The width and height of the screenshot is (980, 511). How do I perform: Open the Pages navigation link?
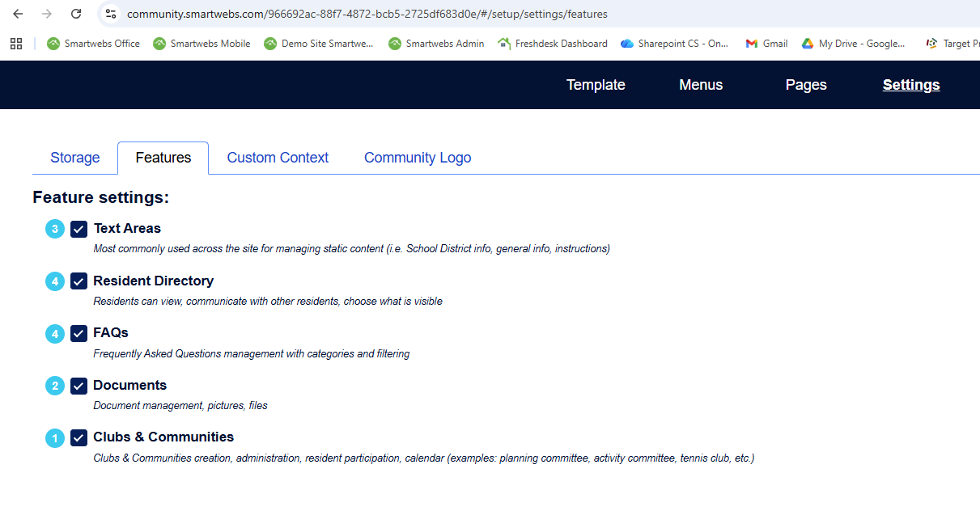coord(806,85)
